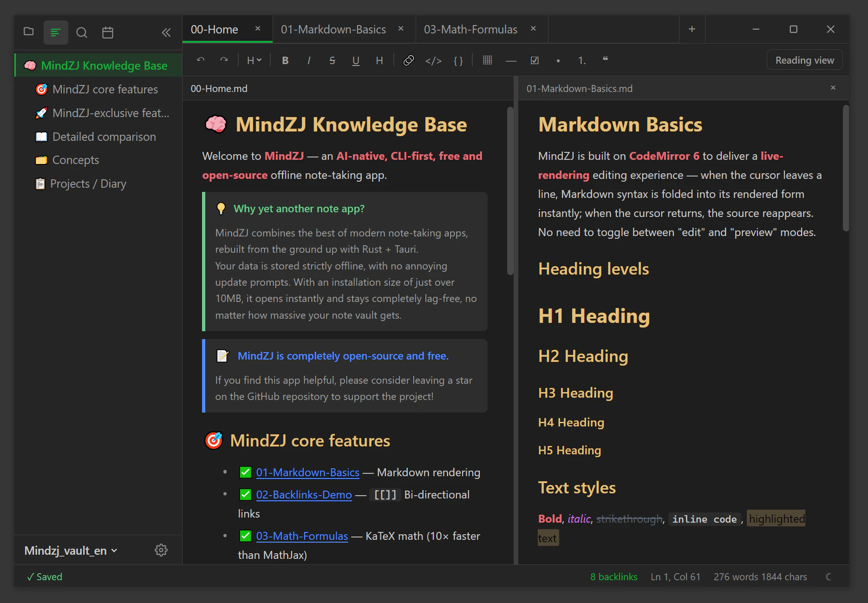
Task: Insert a horizontal rule
Action: pyautogui.click(x=511, y=60)
